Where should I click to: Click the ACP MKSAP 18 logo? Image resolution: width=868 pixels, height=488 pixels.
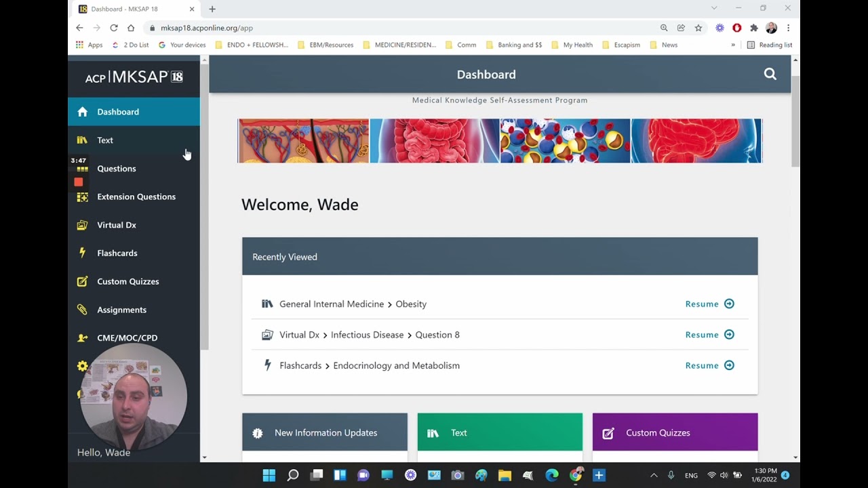pyautogui.click(x=134, y=77)
